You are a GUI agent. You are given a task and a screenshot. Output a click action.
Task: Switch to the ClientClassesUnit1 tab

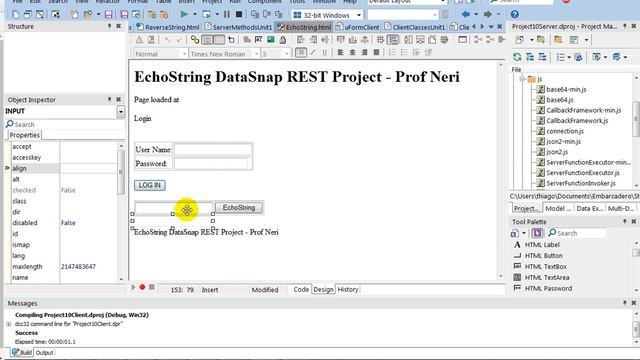coord(414,27)
